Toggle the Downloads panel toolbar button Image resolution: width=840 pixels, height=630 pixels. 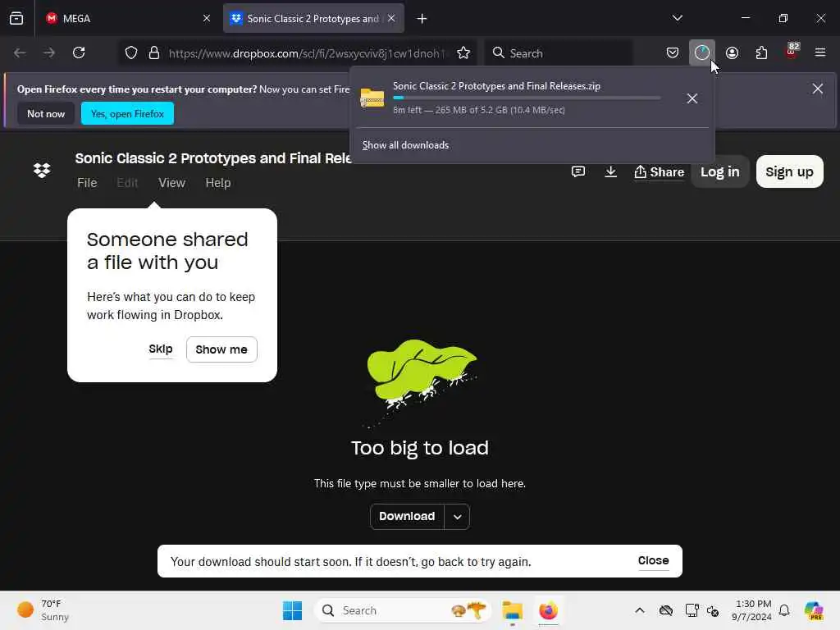(x=702, y=52)
